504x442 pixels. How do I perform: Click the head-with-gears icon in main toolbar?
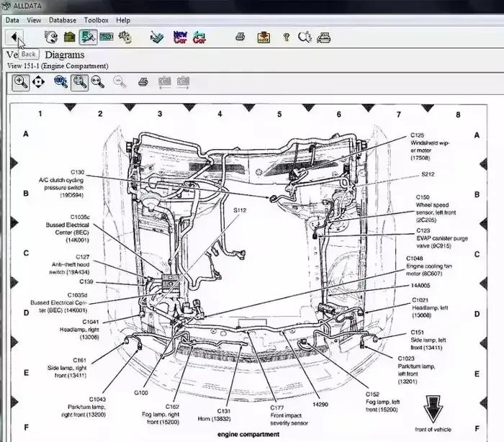click(51, 37)
